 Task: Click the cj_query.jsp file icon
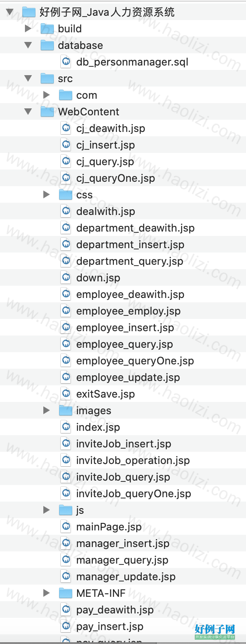pos(66,162)
